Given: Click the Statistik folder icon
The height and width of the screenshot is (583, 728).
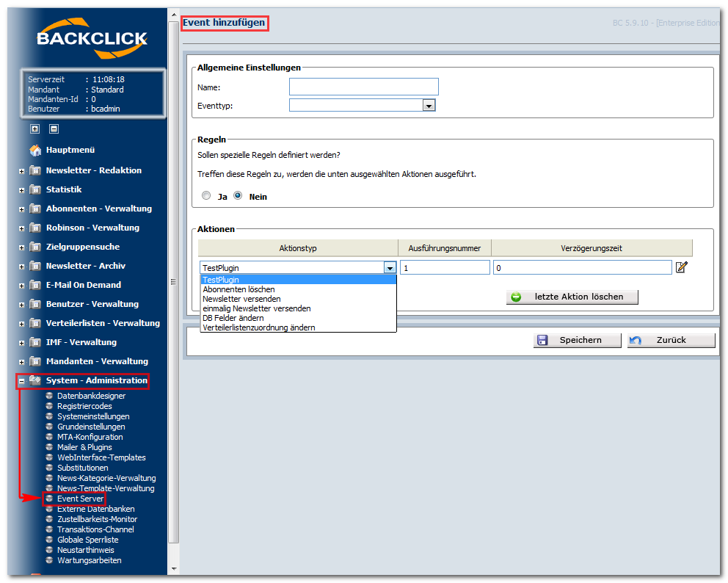Looking at the screenshot, I should coord(34,189).
